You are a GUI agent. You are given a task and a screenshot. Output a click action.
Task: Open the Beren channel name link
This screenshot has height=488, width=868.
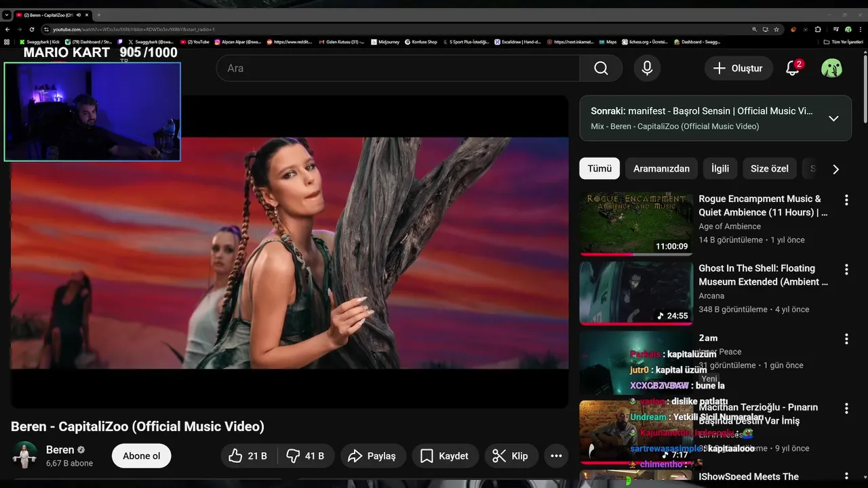60,450
